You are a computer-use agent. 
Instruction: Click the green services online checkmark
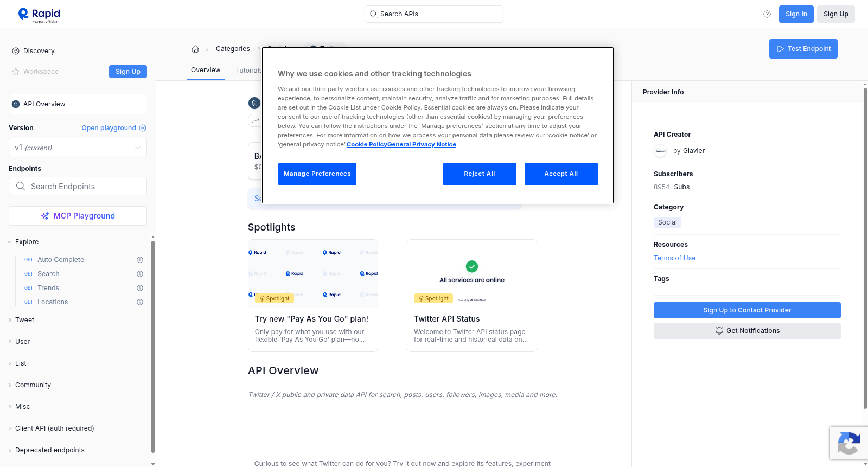pyautogui.click(x=472, y=266)
